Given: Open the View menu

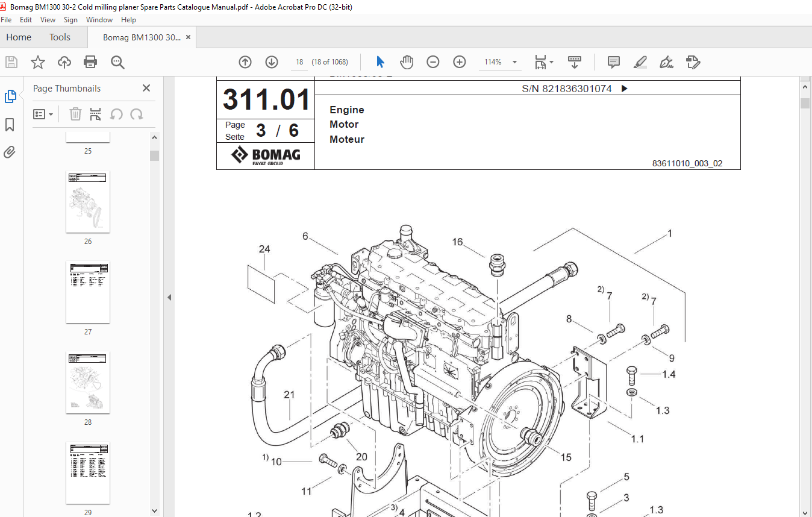Looking at the screenshot, I should [x=48, y=20].
